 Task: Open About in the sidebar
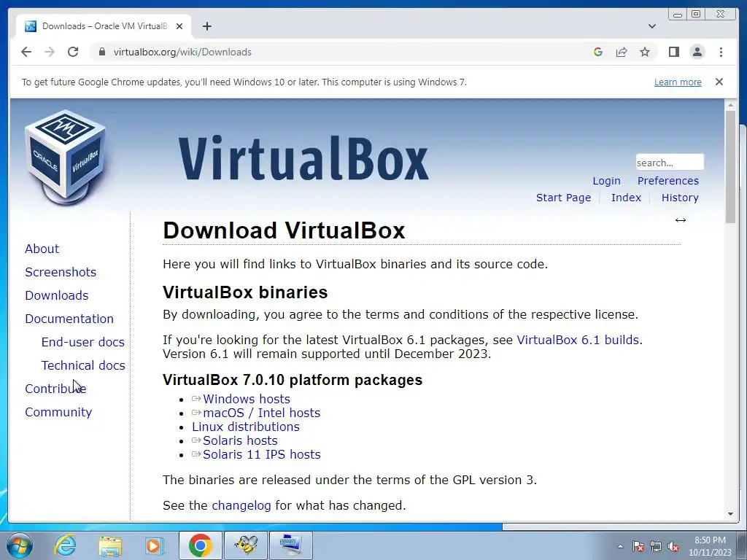pos(42,249)
